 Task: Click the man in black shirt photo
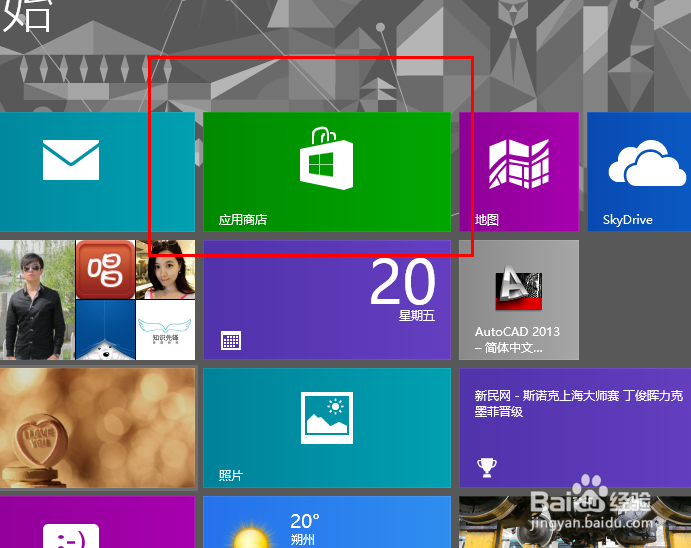pos(37,300)
